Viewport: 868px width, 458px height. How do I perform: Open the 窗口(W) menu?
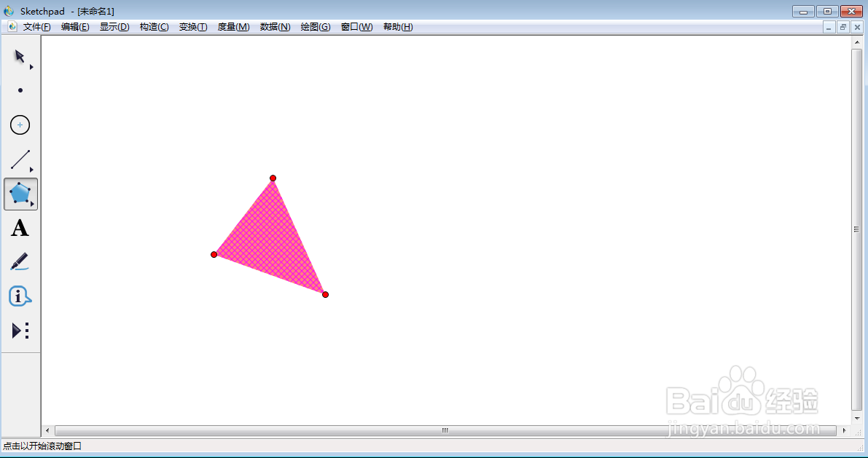tap(356, 26)
